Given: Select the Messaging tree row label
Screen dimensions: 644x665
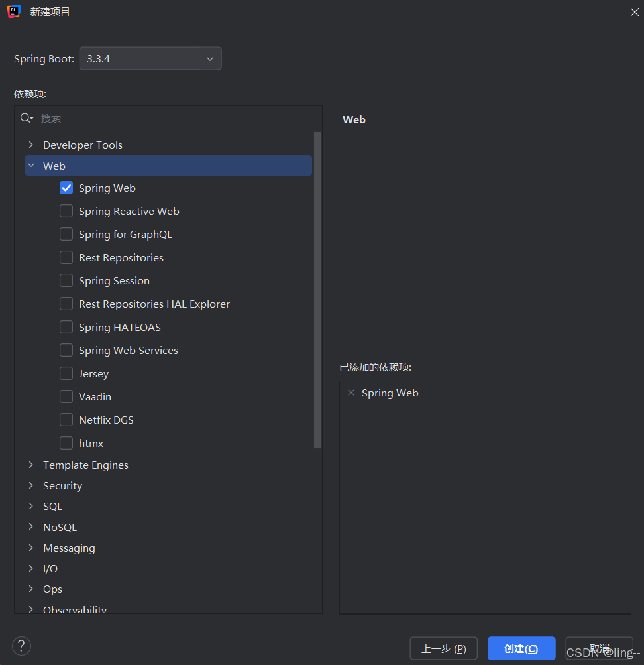Looking at the screenshot, I should click(69, 548).
